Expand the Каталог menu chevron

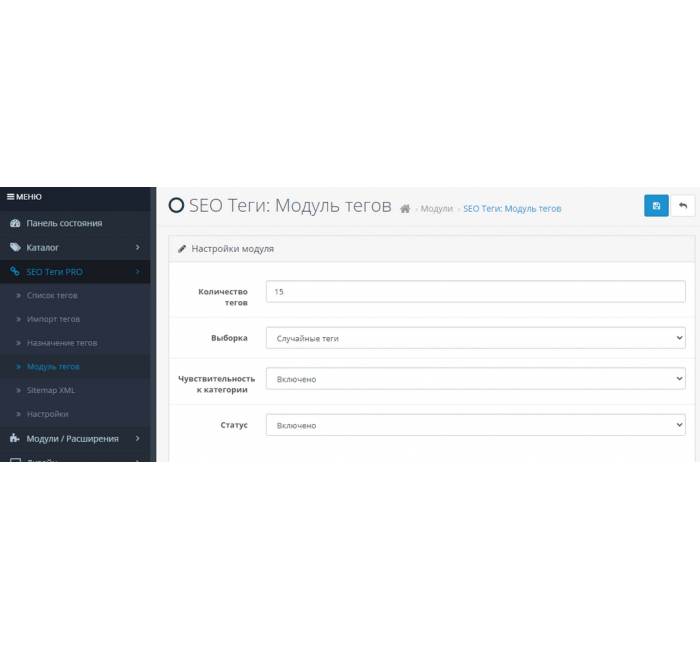(138, 247)
